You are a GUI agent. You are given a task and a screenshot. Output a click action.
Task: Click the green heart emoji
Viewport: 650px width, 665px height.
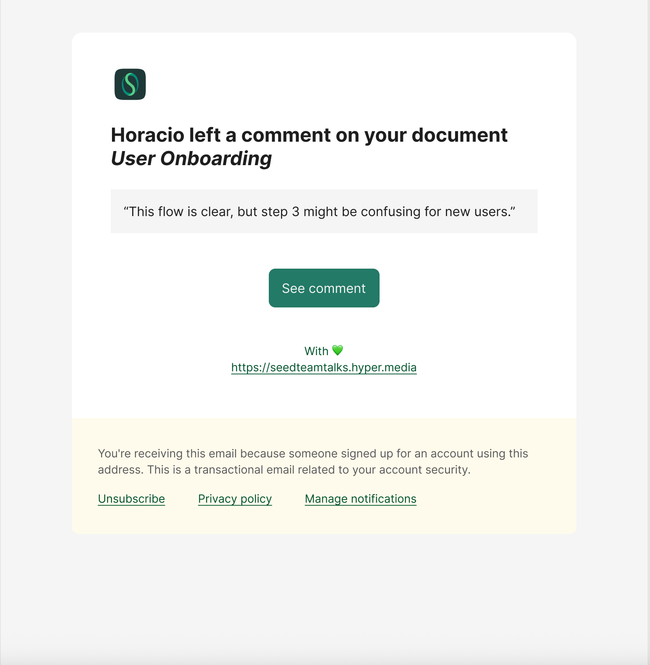point(338,350)
